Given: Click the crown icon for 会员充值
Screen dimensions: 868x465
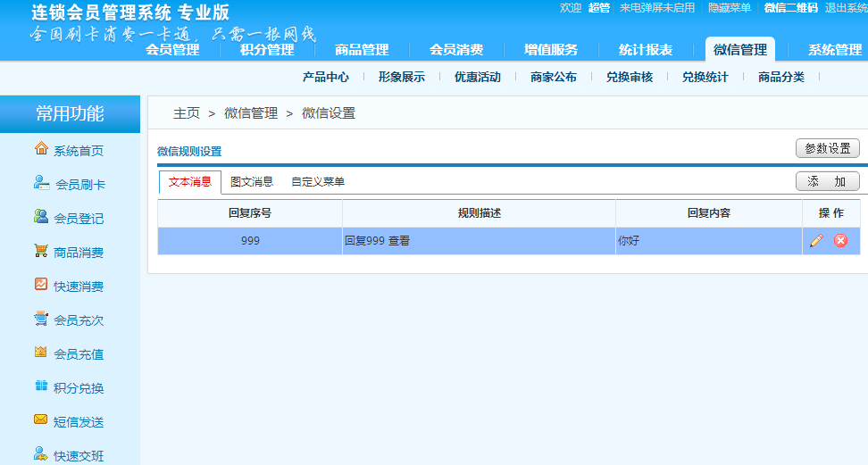Looking at the screenshot, I should [41, 353].
